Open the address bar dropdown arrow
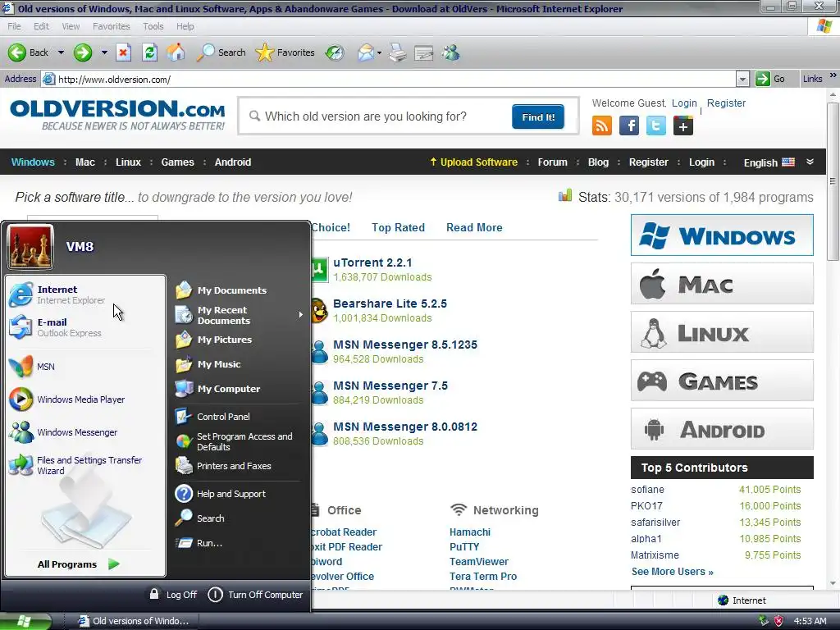840x630 pixels. tap(742, 80)
